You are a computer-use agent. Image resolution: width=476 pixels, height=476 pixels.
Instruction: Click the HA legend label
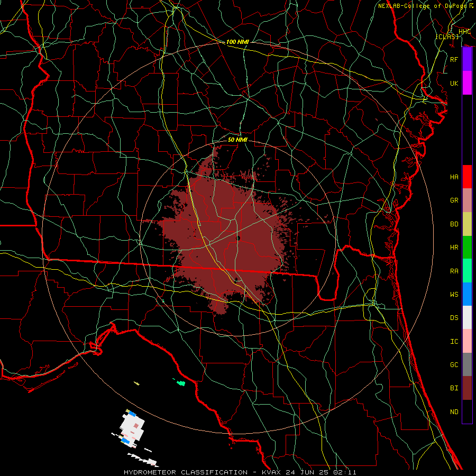pyautogui.click(x=454, y=177)
